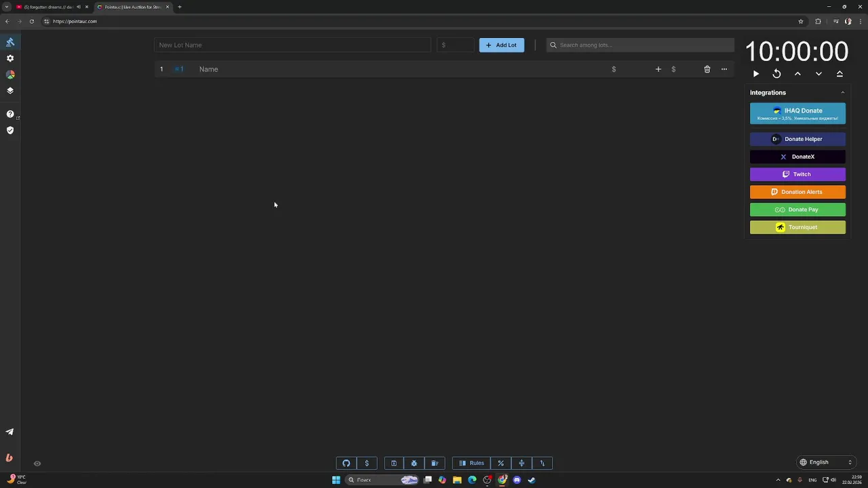Delete lot 1 with trash icon

pos(707,69)
